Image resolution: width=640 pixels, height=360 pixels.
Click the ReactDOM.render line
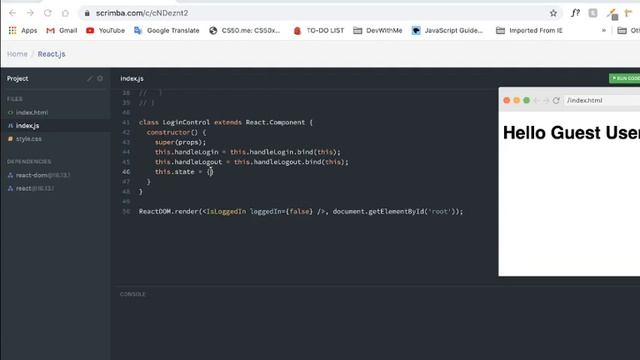coord(301,211)
